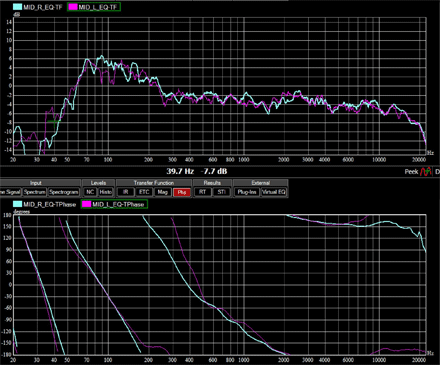Screen dimensions: 440x365
Task: Open the RT results view
Action: pos(202,192)
